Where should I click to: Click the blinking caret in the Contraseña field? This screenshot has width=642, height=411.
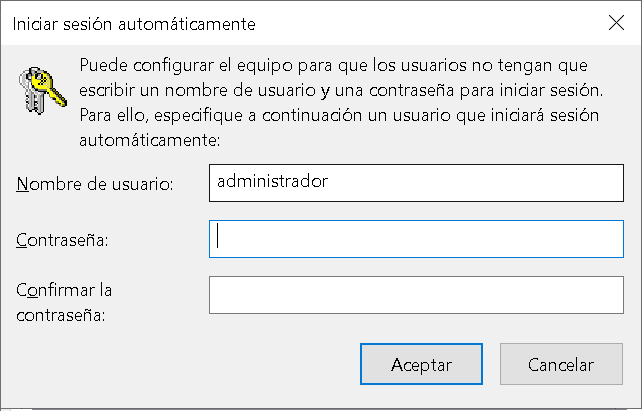click(x=218, y=235)
